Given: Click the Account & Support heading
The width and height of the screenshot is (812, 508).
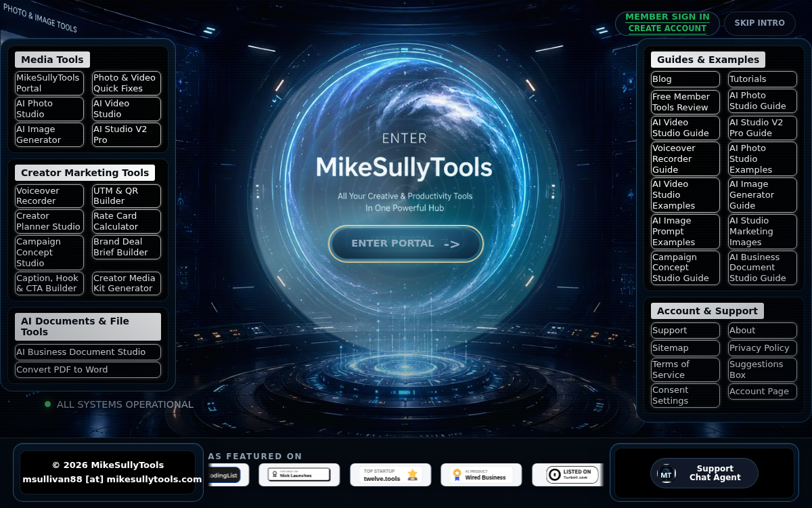Looking at the screenshot, I should (707, 311).
